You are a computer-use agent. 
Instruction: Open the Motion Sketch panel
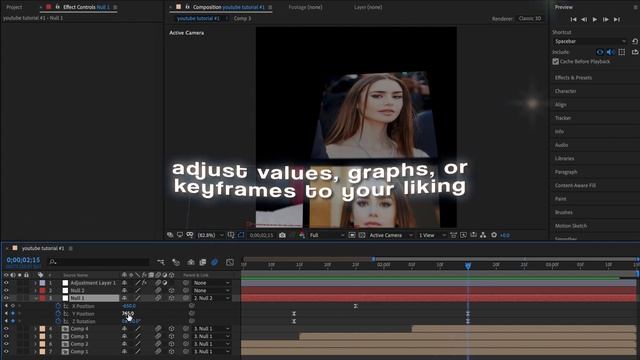571,226
